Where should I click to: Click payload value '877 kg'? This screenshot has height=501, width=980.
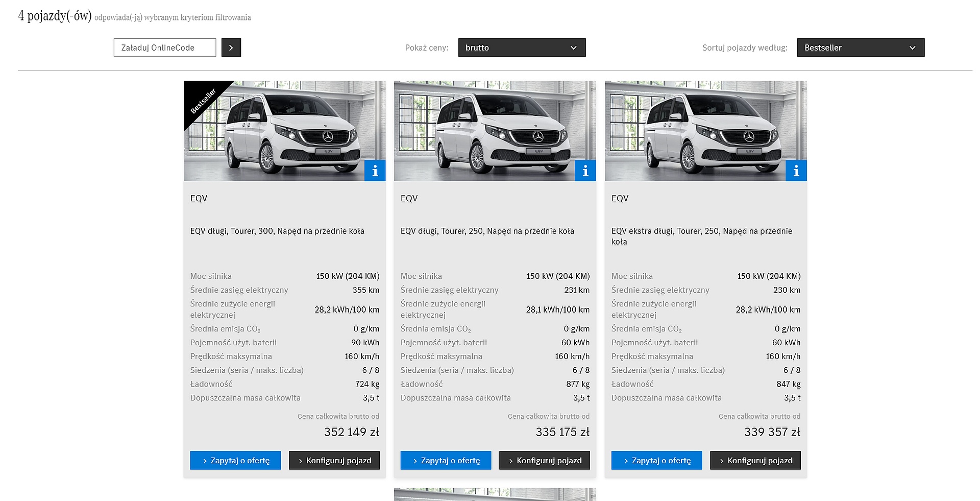[578, 384]
